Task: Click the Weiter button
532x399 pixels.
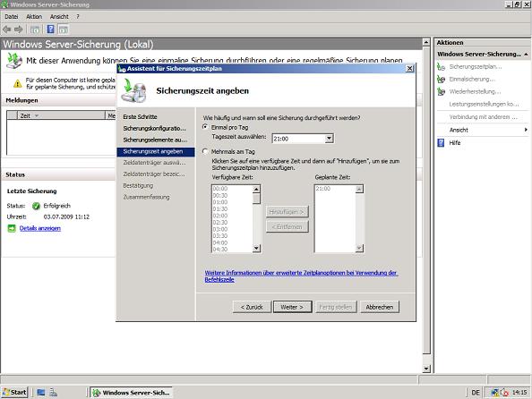Action: click(292, 307)
